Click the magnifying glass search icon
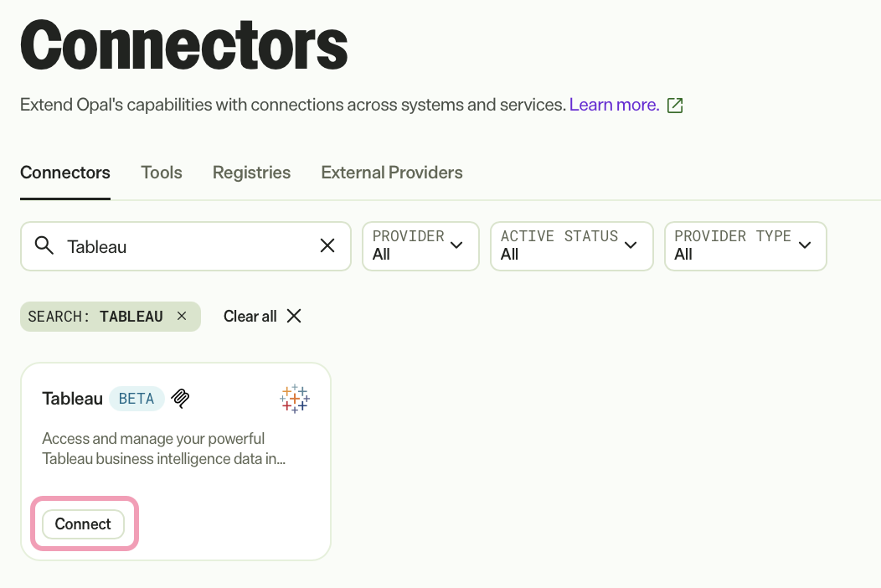Screen dimensions: 881x588 point(44,245)
